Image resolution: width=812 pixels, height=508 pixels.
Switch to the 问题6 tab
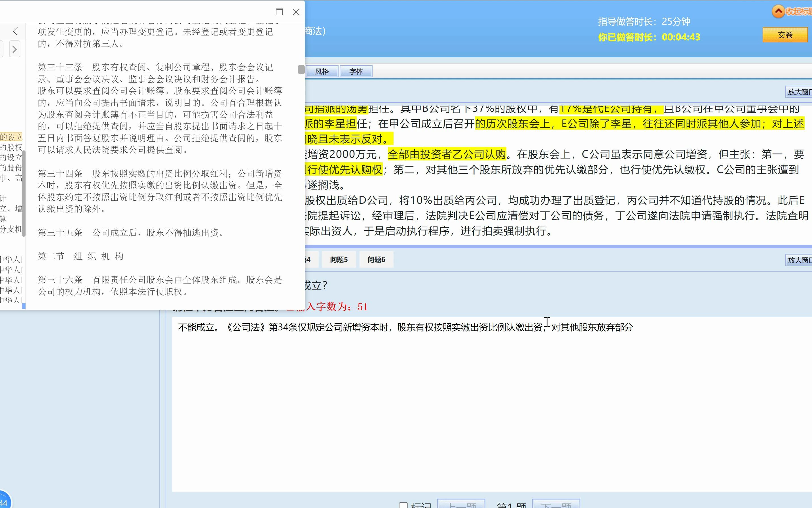[376, 259]
